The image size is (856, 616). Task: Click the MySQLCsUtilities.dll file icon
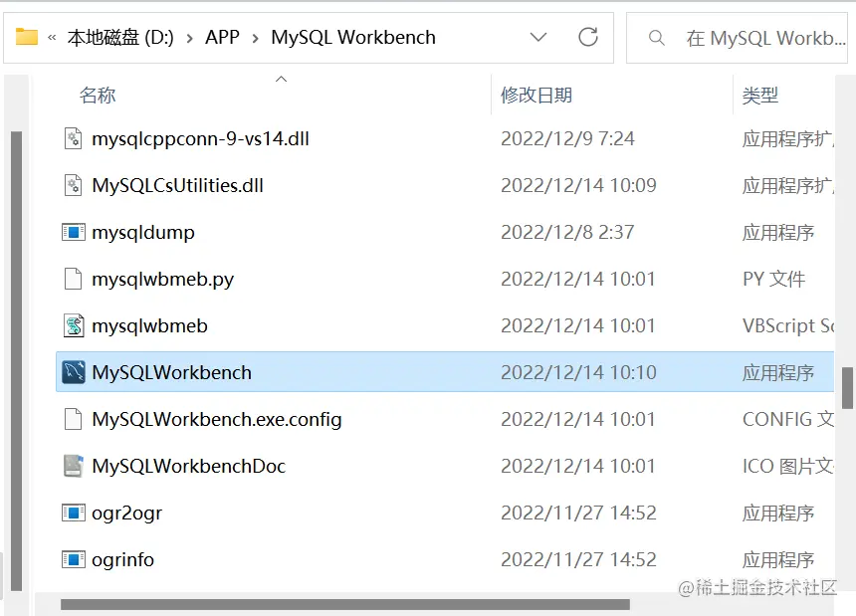pyautogui.click(x=73, y=185)
